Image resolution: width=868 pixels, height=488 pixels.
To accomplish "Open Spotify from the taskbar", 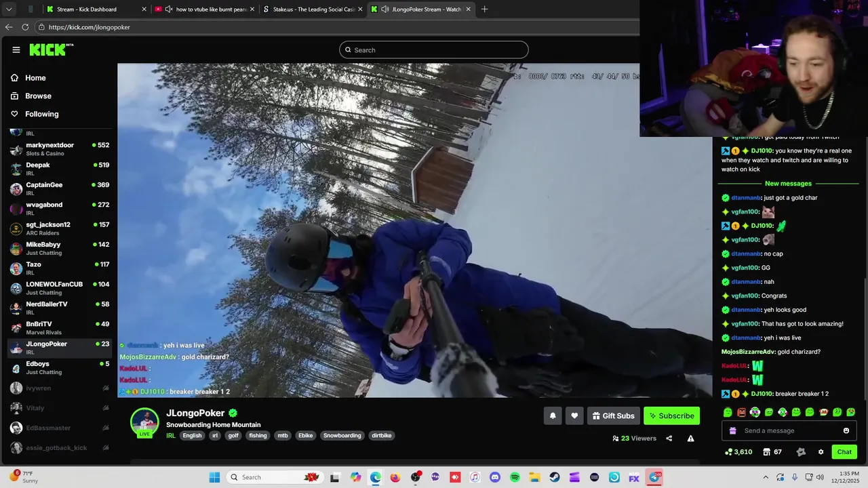I will point(515,477).
